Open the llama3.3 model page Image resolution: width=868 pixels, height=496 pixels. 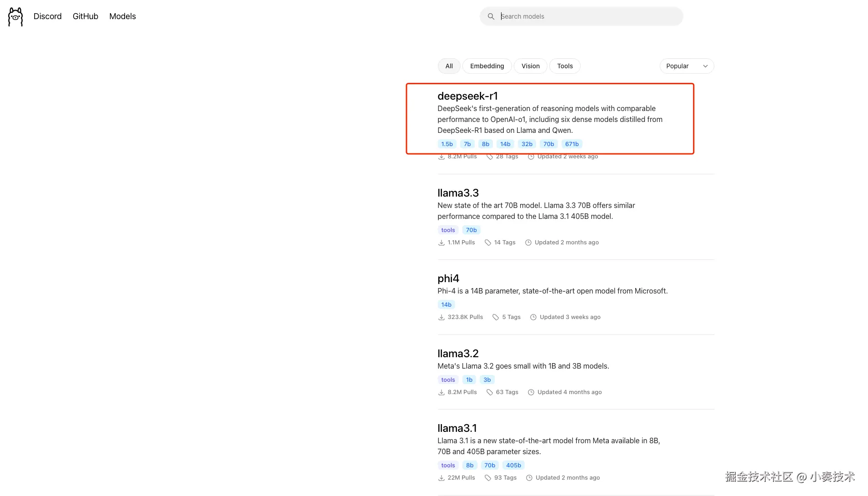(x=458, y=193)
